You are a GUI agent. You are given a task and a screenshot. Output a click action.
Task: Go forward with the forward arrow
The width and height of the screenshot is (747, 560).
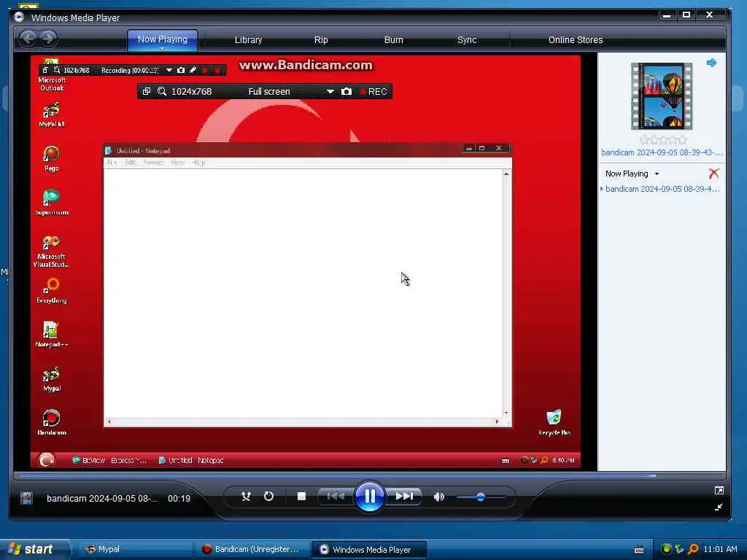pyautogui.click(x=48, y=39)
